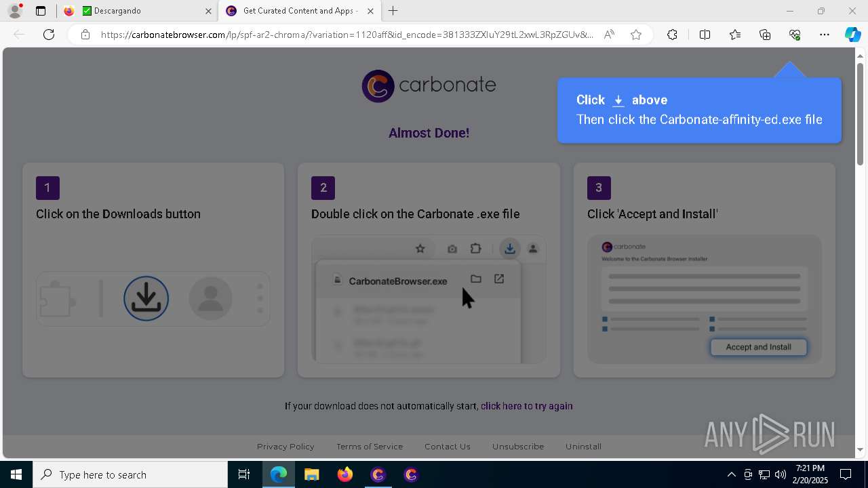Click the Carbonate logo at page top
Viewport: 868px width, 488px height.
(429, 86)
